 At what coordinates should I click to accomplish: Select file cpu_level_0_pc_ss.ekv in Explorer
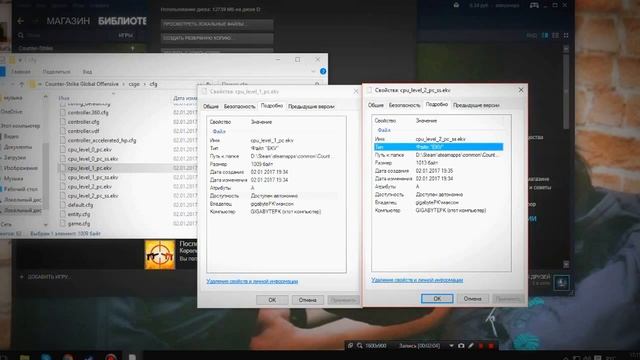pyautogui.click(x=93, y=159)
